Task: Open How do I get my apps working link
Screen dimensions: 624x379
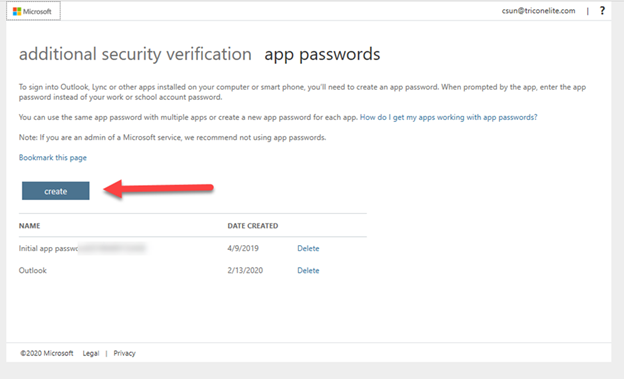Action: [x=448, y=117]
